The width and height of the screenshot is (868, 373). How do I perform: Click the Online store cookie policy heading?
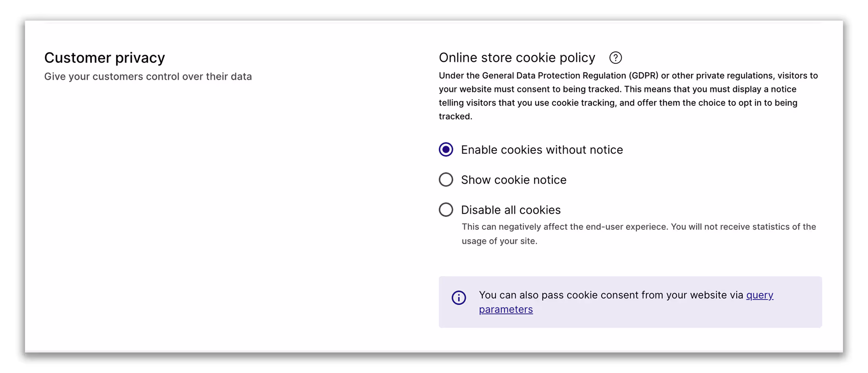click(x=517, y=58)
